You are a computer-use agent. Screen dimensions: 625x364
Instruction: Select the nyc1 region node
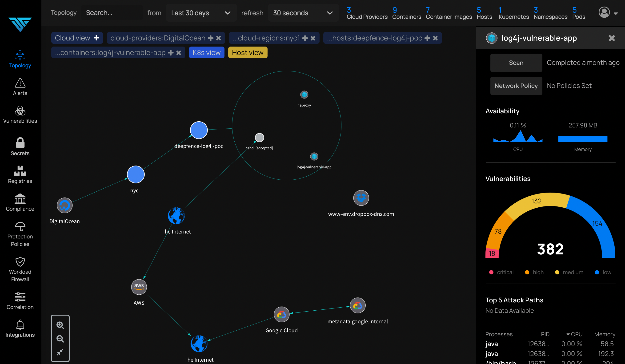pos(136,174)
